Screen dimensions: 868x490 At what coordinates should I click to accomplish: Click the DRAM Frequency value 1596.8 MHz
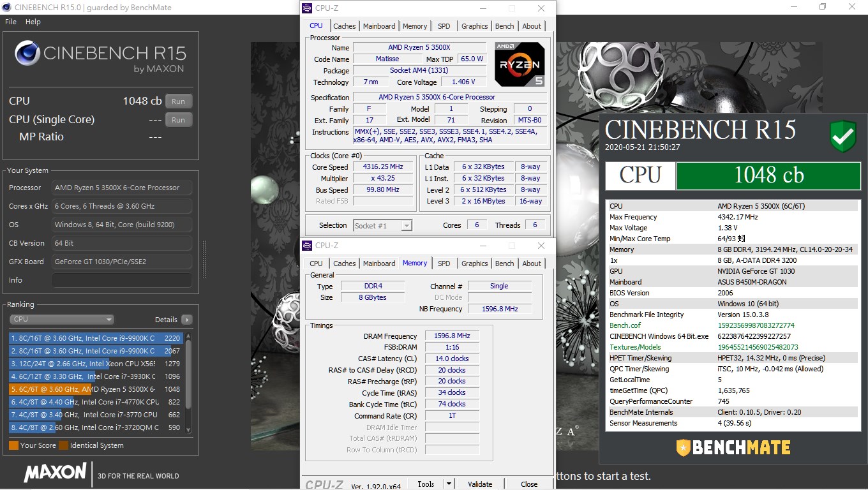(x=452, y=336)
